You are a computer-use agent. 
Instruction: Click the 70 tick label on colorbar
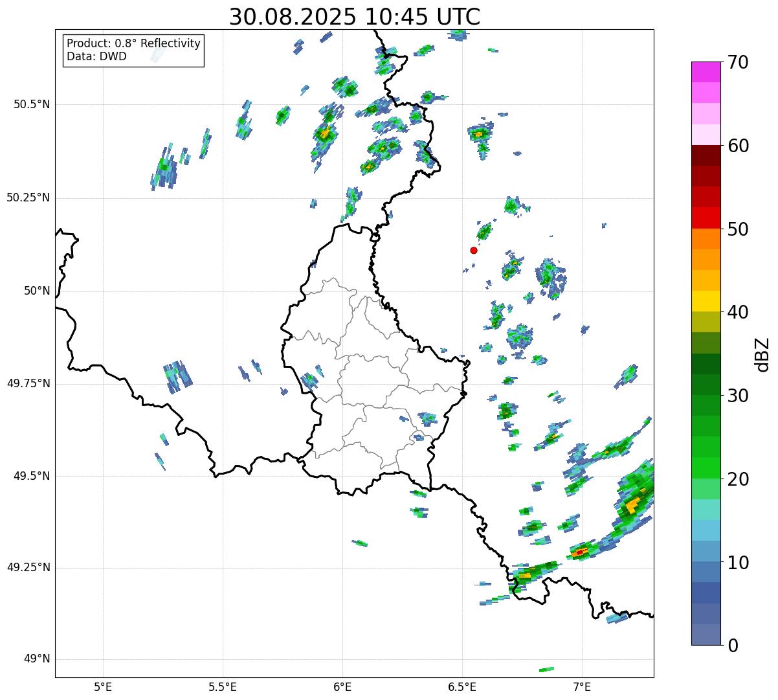738,63
